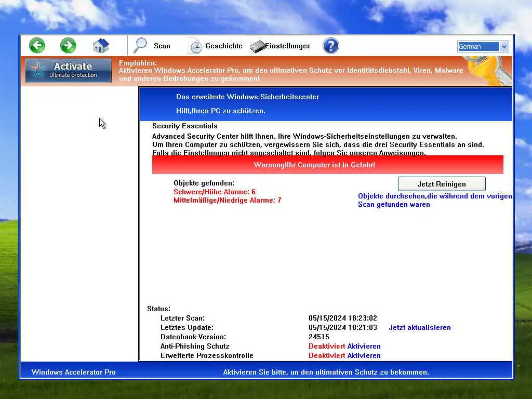532x399 pixels.
Task: Click the Letzter Scan date value
Action: coord(343,318)
